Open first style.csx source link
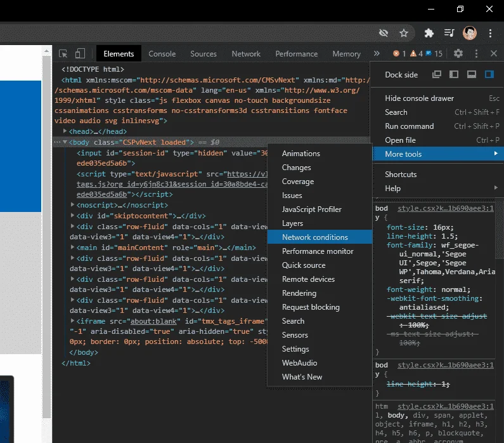Screen dimensions: 504x443 click(x=446, y=208)
